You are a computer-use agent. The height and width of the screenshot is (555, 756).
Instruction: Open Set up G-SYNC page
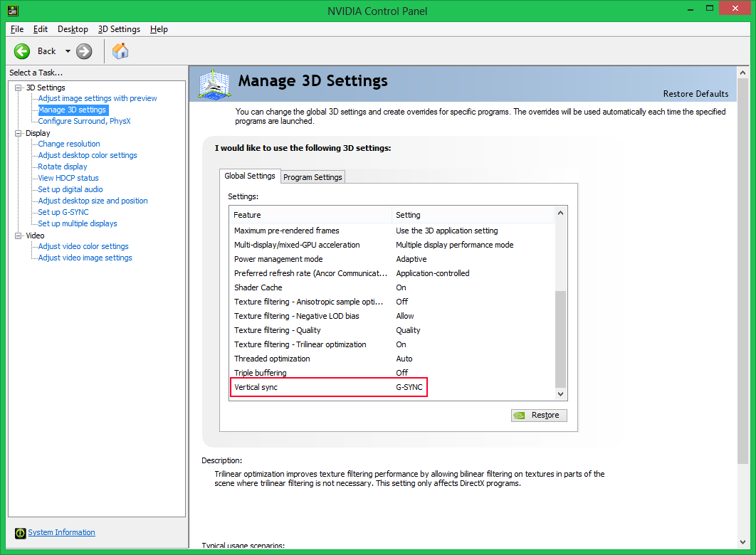[63, 212]
